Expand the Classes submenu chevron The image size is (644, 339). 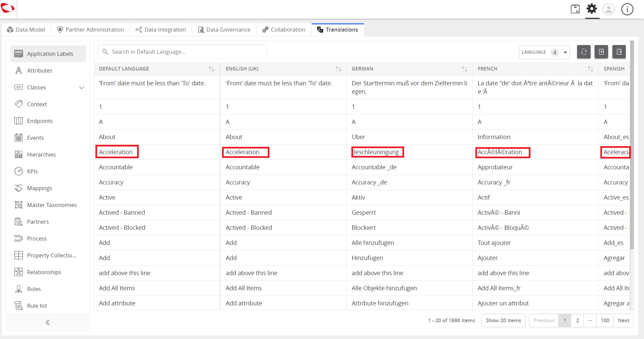point(81,88)
